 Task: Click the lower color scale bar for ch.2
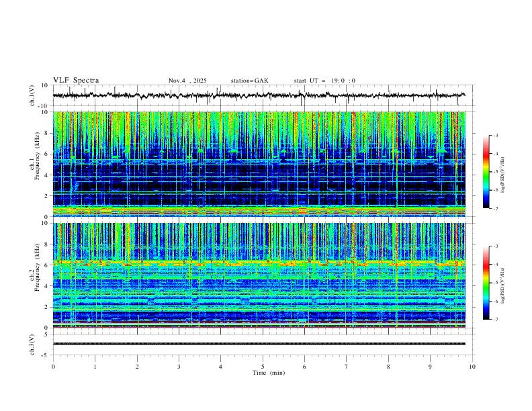click(x=486, y=283)
